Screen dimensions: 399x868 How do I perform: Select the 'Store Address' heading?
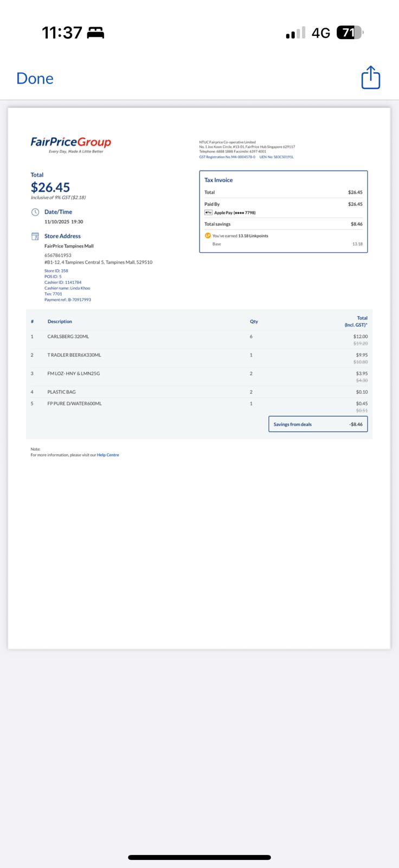tap(62, 237)
